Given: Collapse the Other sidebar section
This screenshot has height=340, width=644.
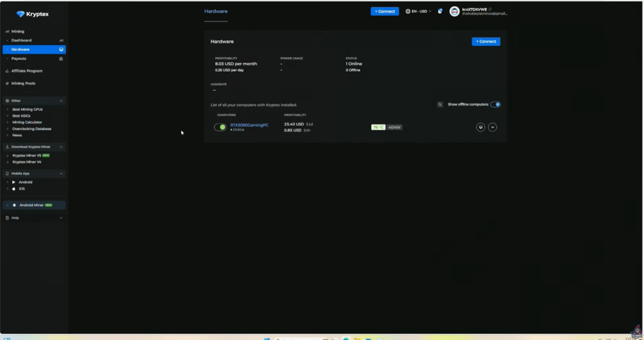Looking at the screenshot, I should pyautogui.click(x=61, y=101).
